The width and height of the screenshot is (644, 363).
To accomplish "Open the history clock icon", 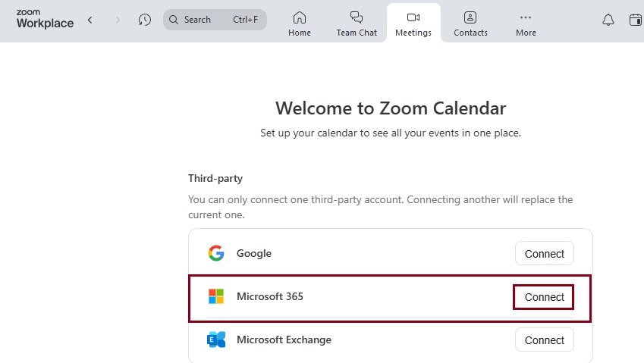I will (x=145, y=20).
